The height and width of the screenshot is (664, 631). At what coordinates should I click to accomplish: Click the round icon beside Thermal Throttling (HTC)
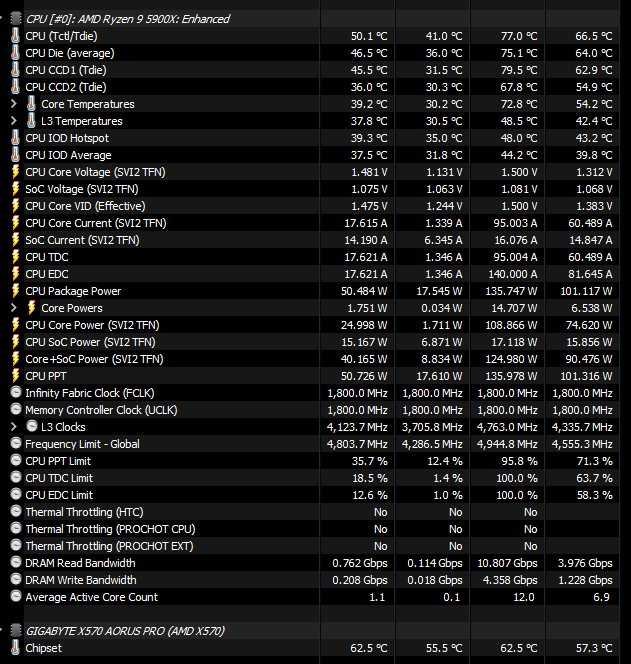pyautogui.click(x=16, y=511)
